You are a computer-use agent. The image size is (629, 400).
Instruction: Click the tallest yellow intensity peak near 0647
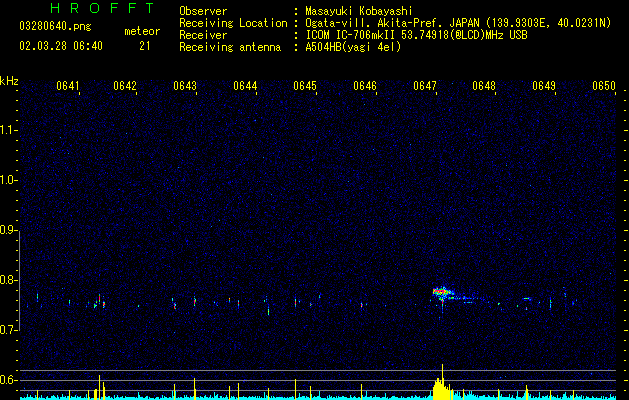[442, 381]
